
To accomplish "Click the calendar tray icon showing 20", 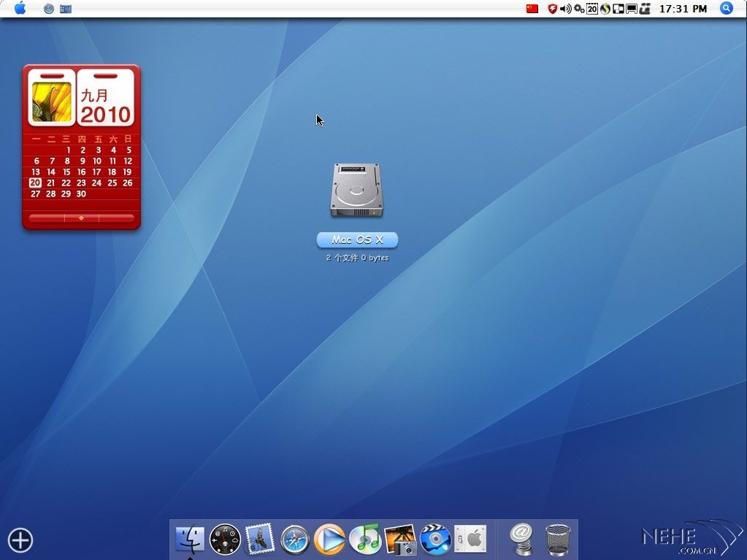I will tap(592, 9).
